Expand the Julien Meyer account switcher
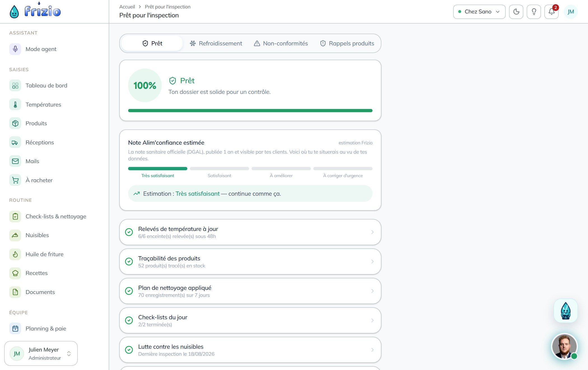 [41, 353]
